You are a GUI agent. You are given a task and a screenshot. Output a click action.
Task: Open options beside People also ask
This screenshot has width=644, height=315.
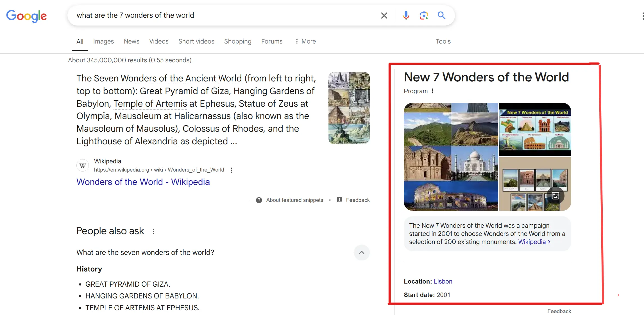[x=153, y=231]
